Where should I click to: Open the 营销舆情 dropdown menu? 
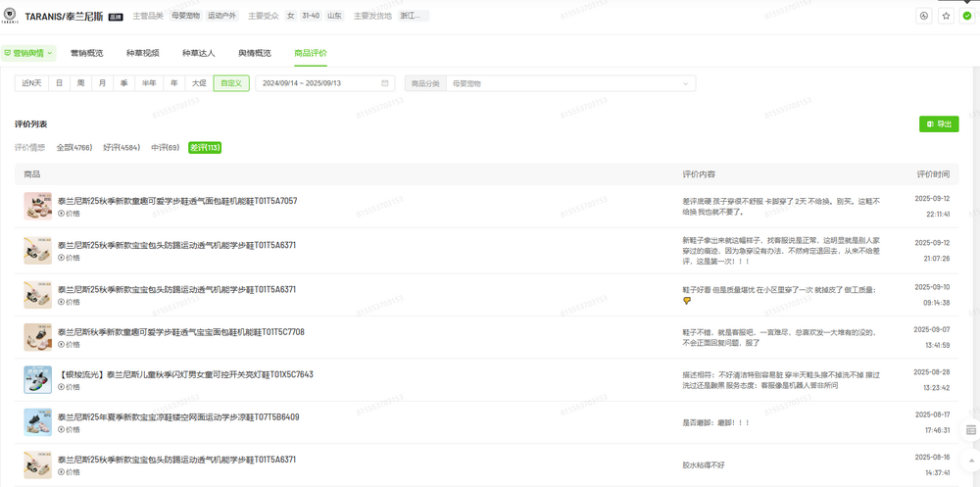pyautogui.click(x=28, y=53)
